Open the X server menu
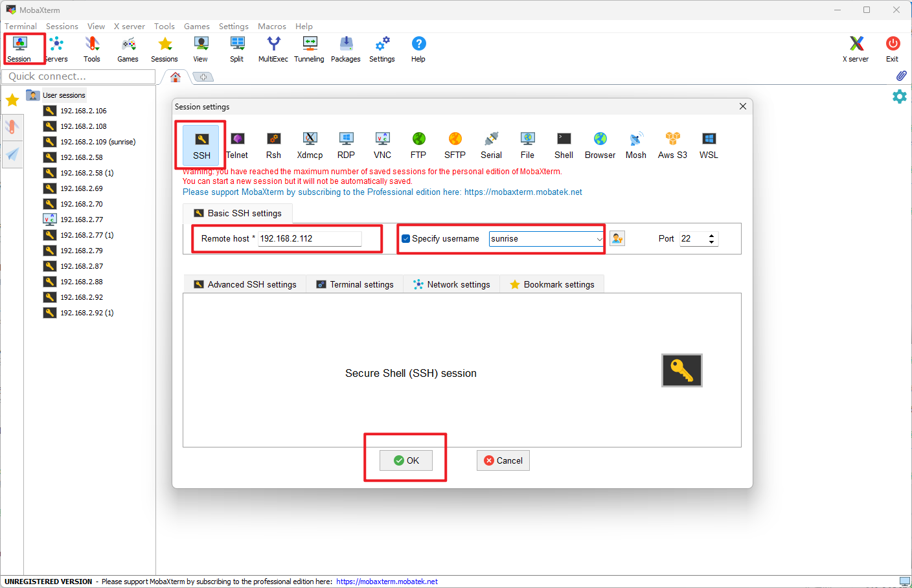 point(130,27)
